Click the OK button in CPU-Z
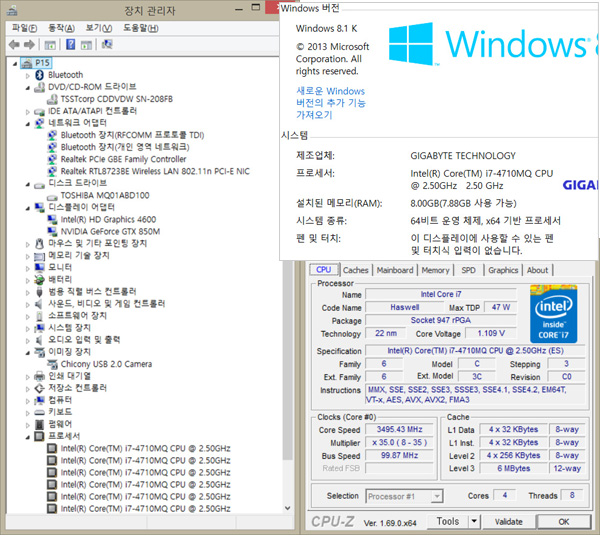 pos(564,522)
